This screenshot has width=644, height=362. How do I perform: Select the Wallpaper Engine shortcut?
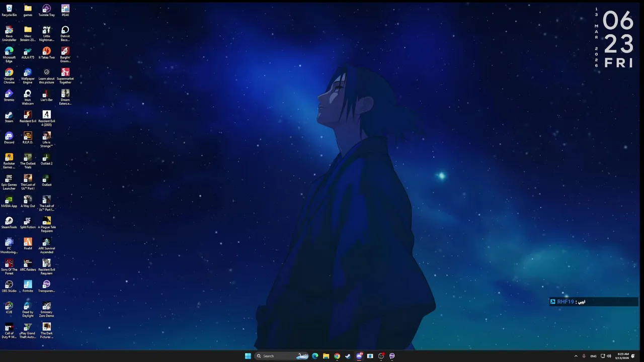click(28, 76)
